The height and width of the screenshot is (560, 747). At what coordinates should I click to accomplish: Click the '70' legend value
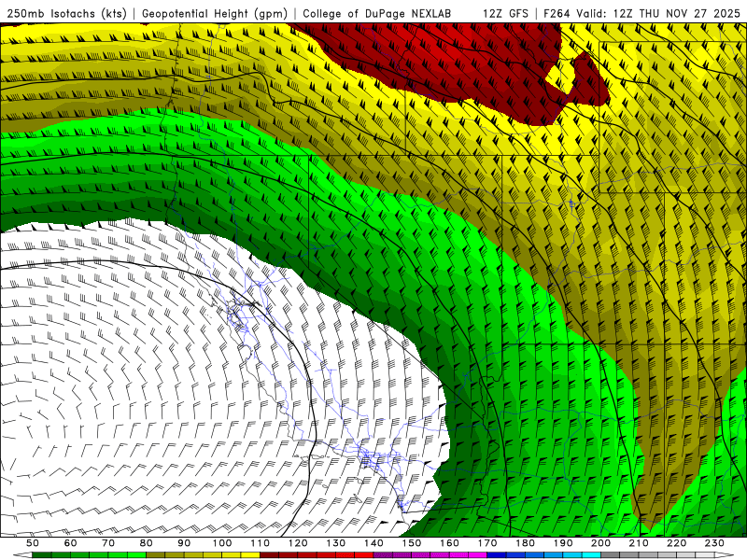[x=108, y=543]
